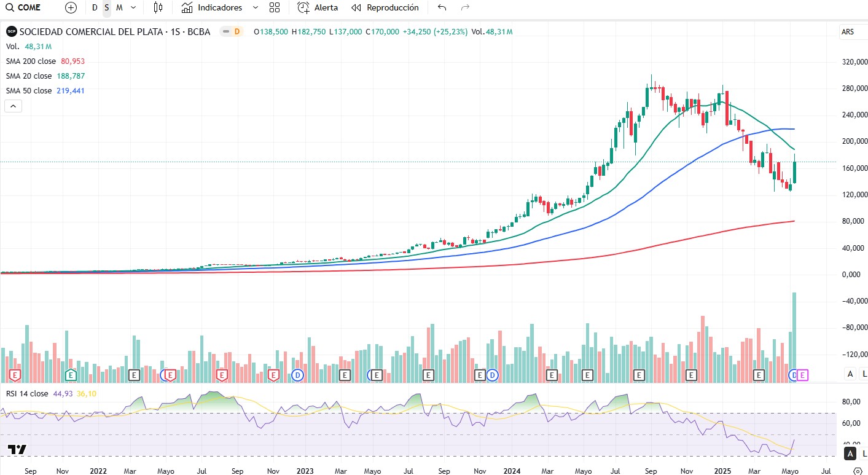The width and height of the screenshot is (868, 475).
Task: Click the COME symbol search magnifier
Action: tap(9, 7)
